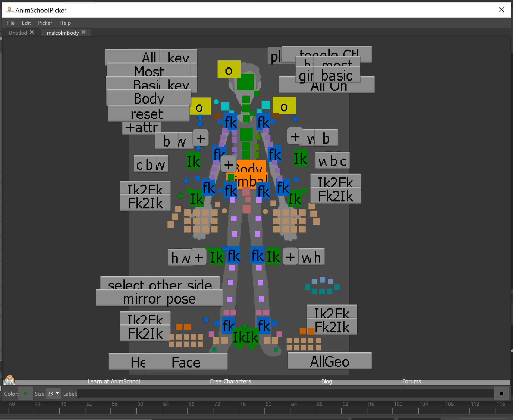Viewport: 513px width, 420px height.
Task: Select the green Ik control beside c b w
Action: (193, 160)
